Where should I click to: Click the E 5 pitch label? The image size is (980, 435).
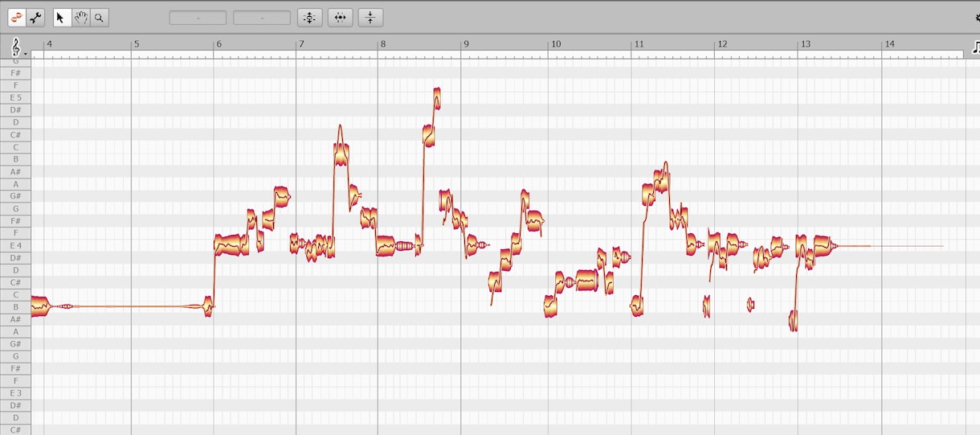click(15, 97)
